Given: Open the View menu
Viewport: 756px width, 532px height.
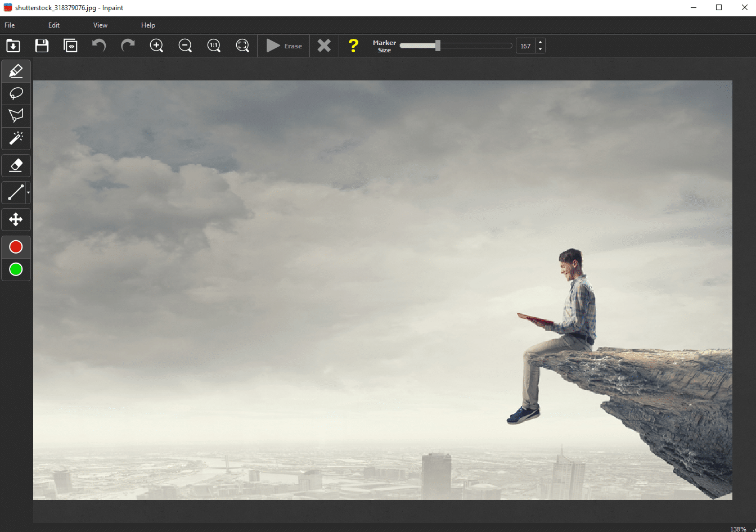Looking at the screenshot, I should point(100,25).
